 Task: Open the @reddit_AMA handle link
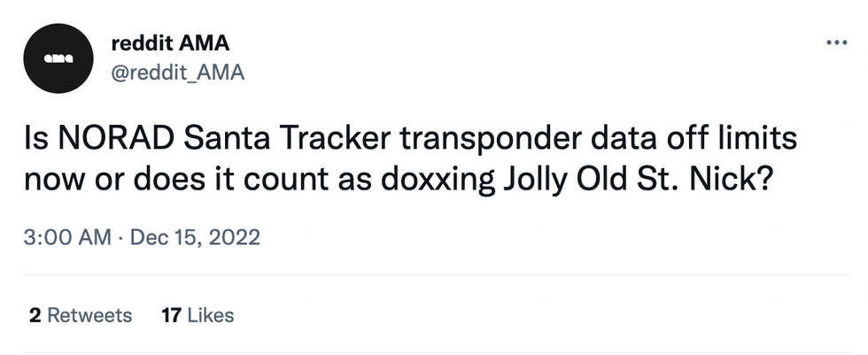coord(179,73)
